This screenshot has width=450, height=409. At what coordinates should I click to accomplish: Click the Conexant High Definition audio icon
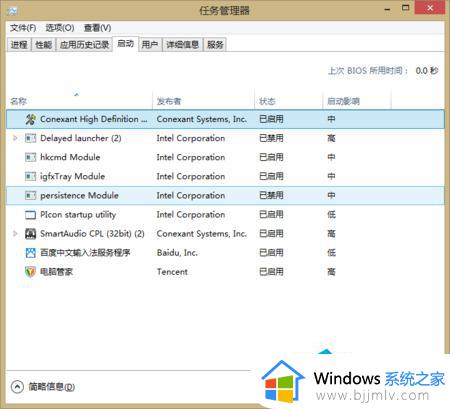(x=30, y=119)
